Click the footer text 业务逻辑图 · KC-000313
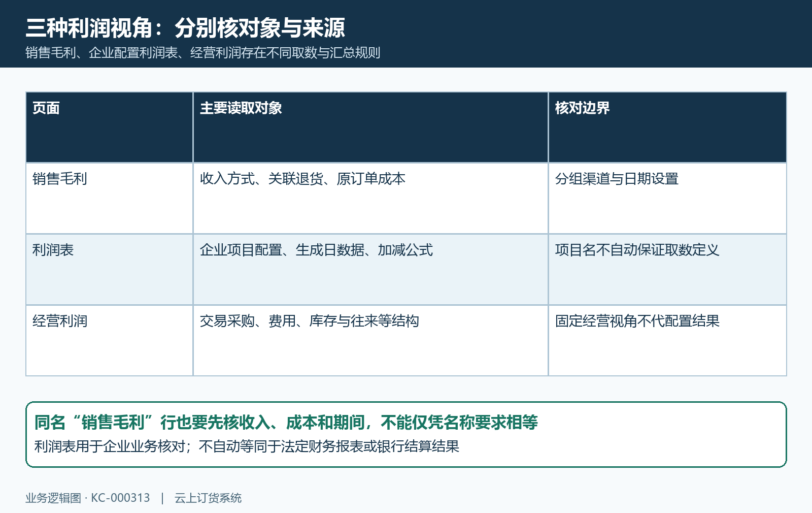The height and width of the screenshot is (513, 812). pos(88,498)
